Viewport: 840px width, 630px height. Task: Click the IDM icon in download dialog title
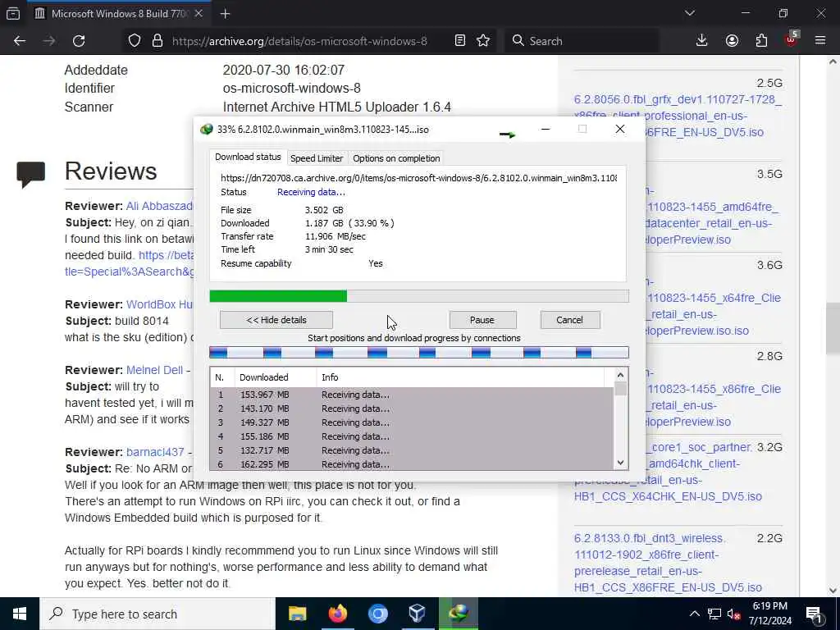206,130
